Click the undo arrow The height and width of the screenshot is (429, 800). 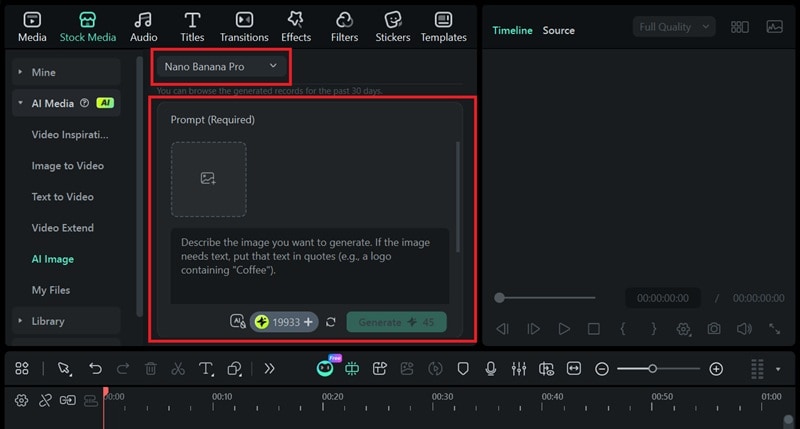(x=95, y=368)
